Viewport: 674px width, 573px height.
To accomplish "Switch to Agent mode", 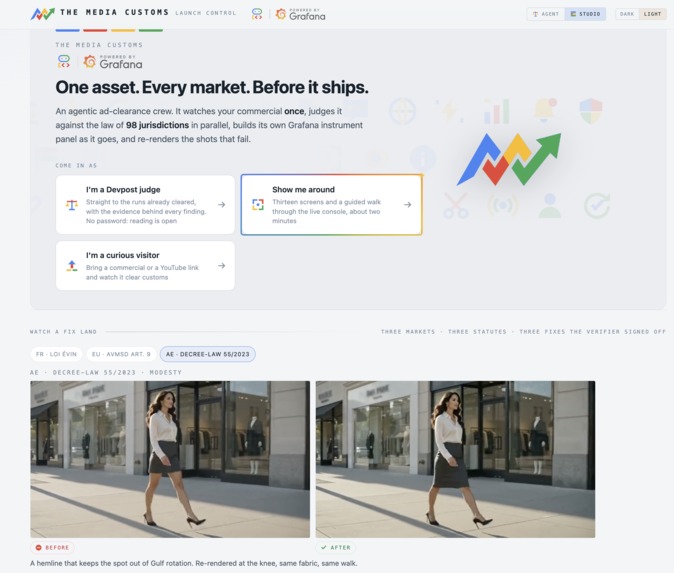I will [546, 14].
